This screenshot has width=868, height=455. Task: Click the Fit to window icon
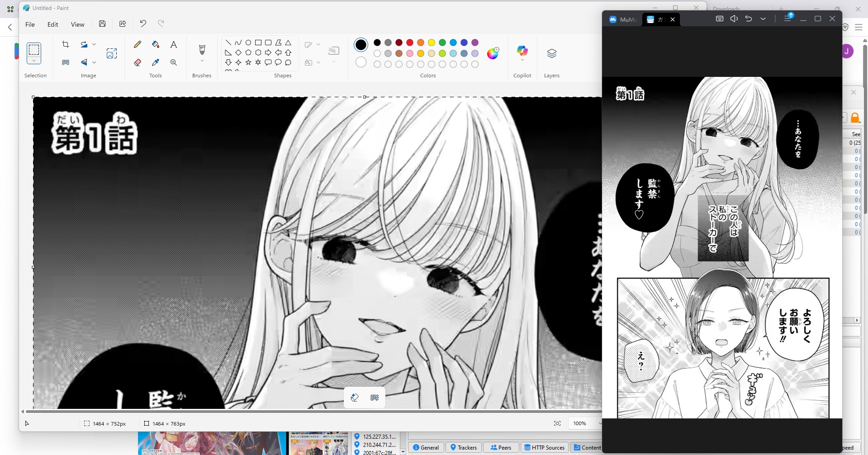(557, 423)
